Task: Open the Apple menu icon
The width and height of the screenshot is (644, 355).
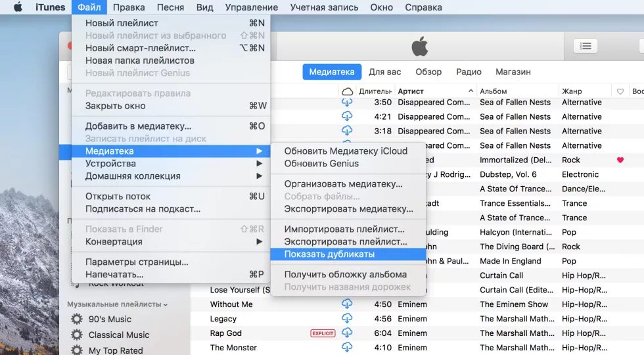Action: pyautogui.click(x=18, y=7)
